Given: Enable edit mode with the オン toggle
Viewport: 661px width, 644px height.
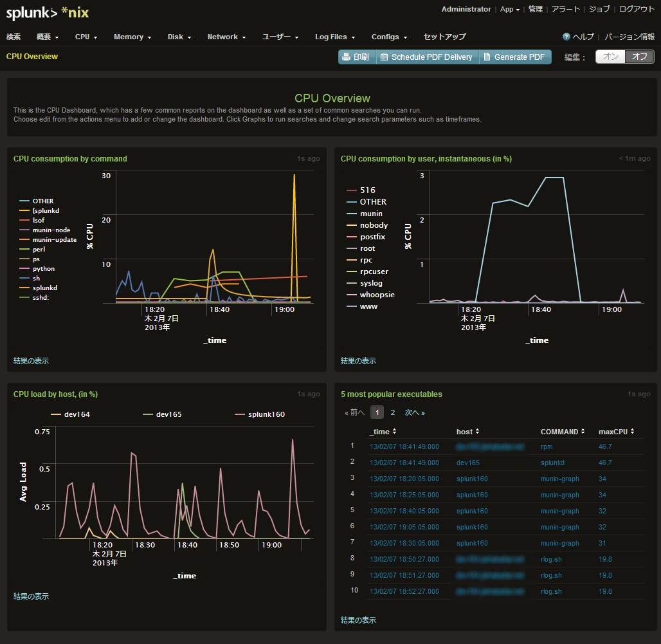Looking at the screenshot, I should (x=611, y=57).
